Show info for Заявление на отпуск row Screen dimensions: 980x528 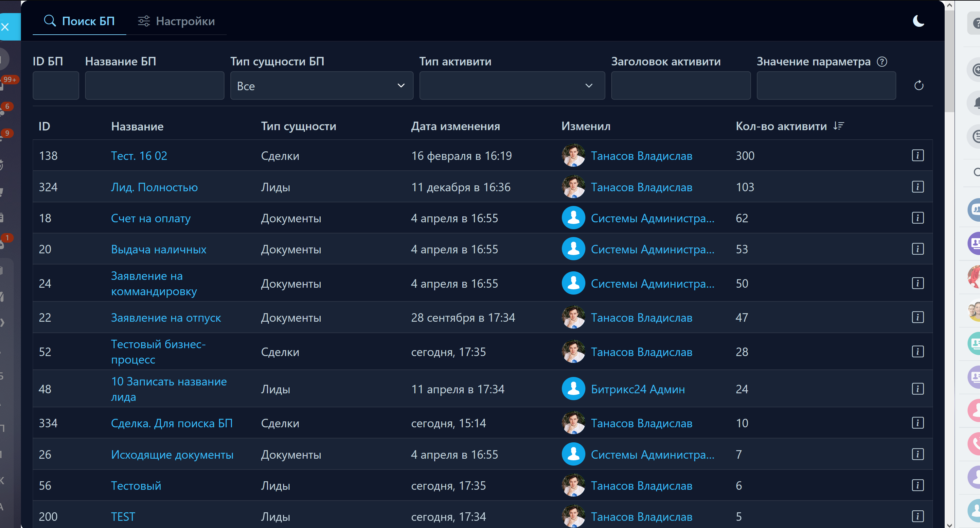tap(917, 317)
